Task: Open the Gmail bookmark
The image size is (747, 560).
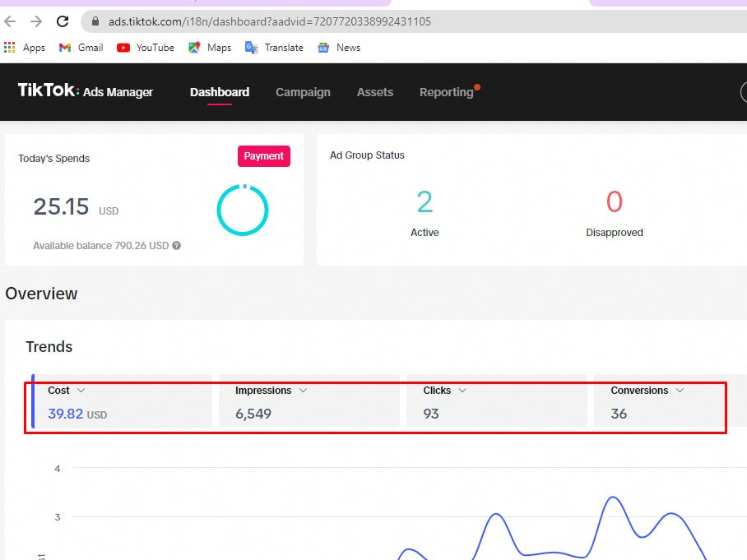Action: point(81,48)
